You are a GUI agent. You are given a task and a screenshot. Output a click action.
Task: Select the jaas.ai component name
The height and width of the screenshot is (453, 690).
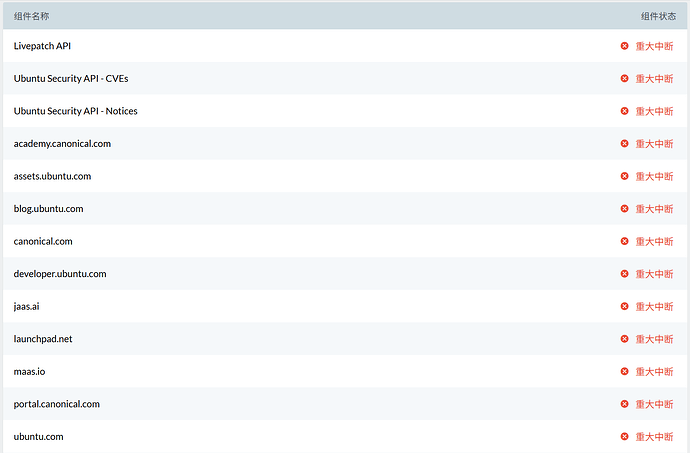pyautogui.click(x=26, y=306)
